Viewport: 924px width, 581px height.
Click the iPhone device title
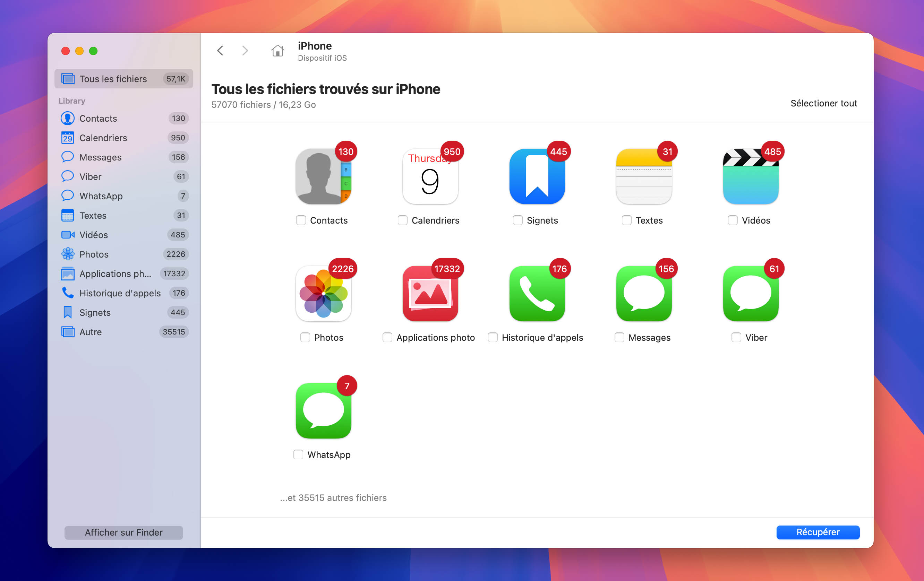click(x=315, y=46)
